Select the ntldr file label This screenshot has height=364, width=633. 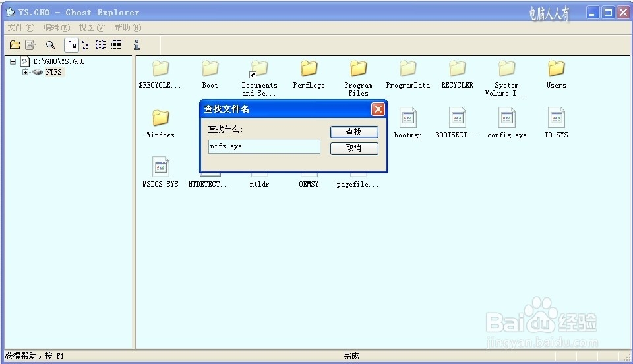pos(259,184)
